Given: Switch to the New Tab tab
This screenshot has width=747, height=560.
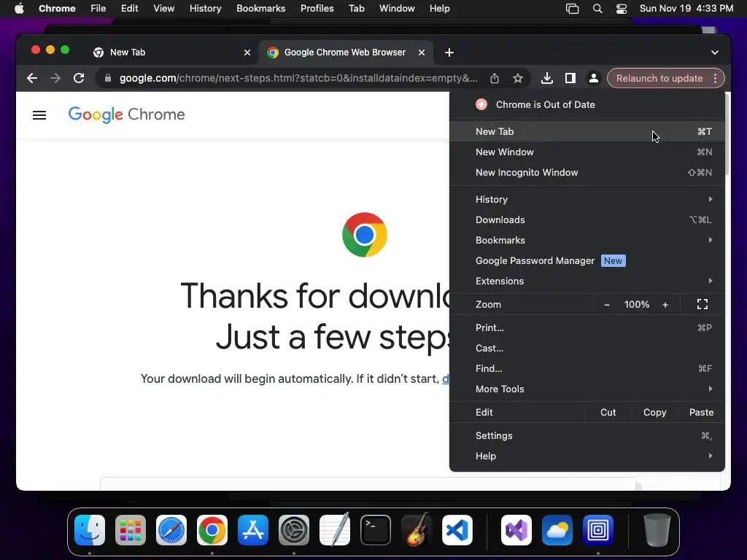Looking at the screenshot, I should 171,52.
